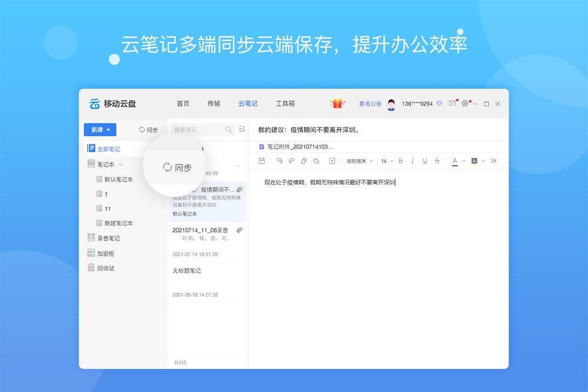The image size is (588, 392).
Task: Undo the last edit
Action: pos(279,161)
